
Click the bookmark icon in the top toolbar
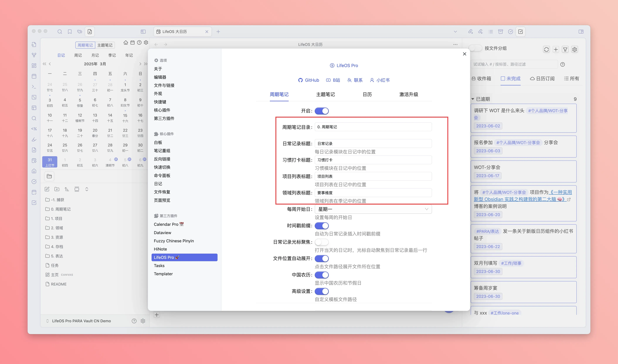[x=70, y=32]
